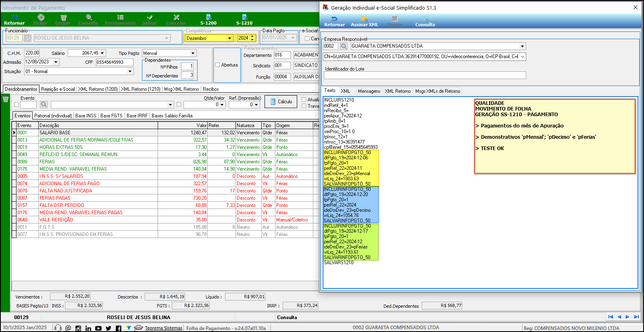Open the LinkedIn icon in status bar

click(88, 328)
